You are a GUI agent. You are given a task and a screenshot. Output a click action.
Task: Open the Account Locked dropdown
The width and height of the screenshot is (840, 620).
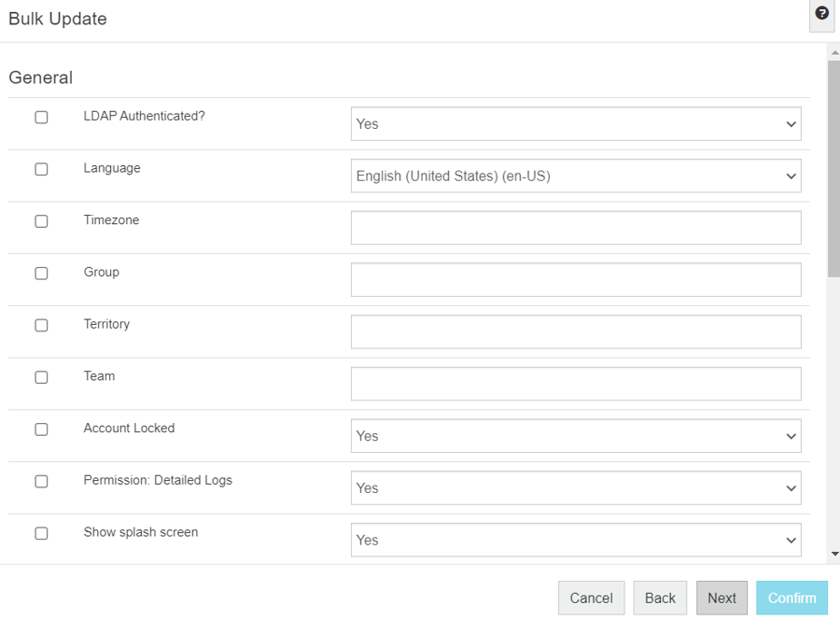(576, 436)
